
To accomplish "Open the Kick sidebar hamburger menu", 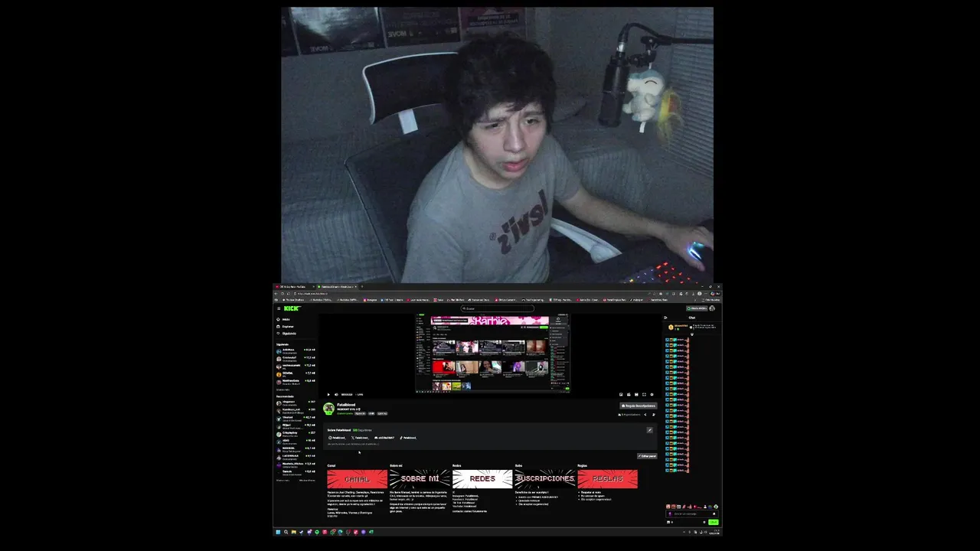I will tap(279, 308).
